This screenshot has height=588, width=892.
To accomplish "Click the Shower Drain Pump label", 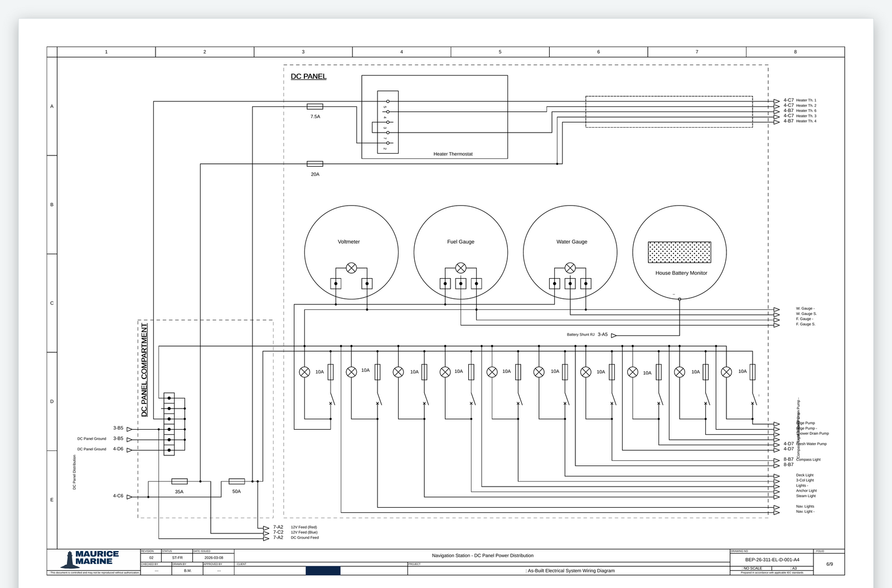I will 812,434.
